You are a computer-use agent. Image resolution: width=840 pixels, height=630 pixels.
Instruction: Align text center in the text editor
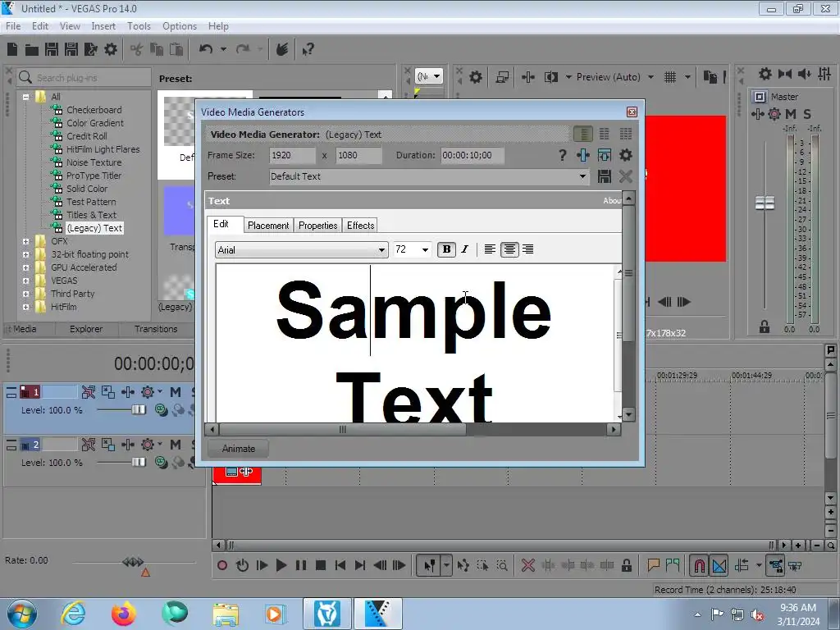tap(509, 249)
